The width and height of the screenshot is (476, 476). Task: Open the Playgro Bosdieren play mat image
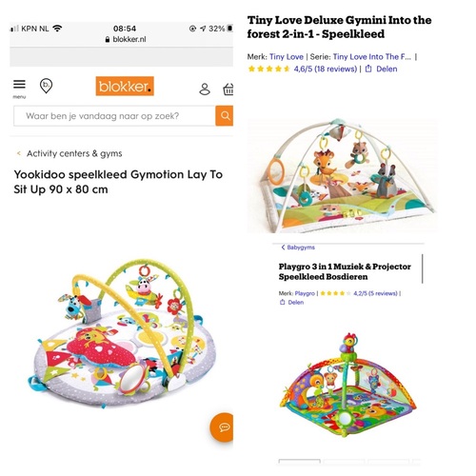[348, 385]
